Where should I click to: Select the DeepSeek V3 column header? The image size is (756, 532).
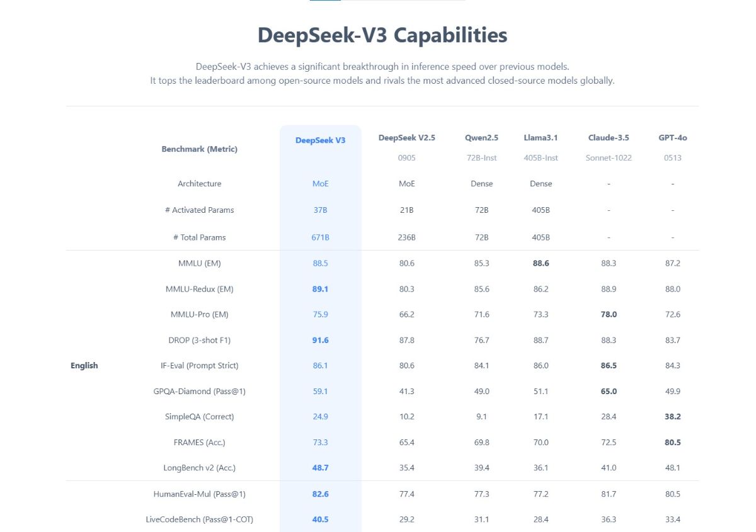(x=320, y=140)
